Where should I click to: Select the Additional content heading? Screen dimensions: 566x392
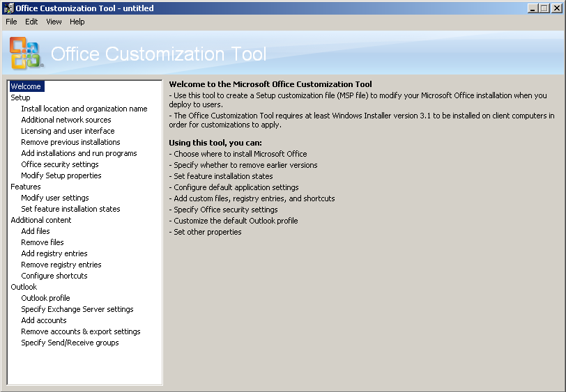click(41, 220)
